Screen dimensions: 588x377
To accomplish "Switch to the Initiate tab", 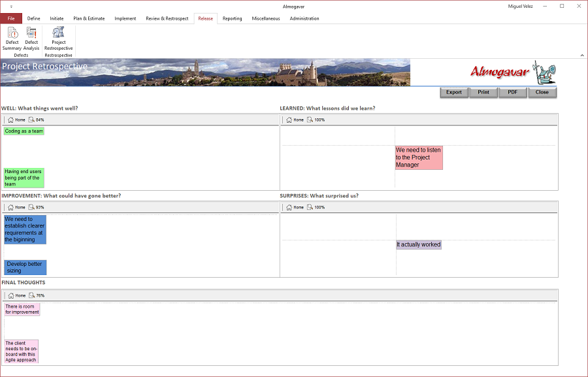I will [57, 18].
